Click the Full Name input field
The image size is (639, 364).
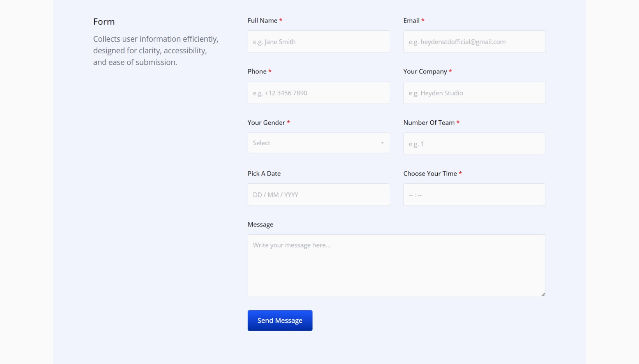pyautogui.click(x=319, y=42)
